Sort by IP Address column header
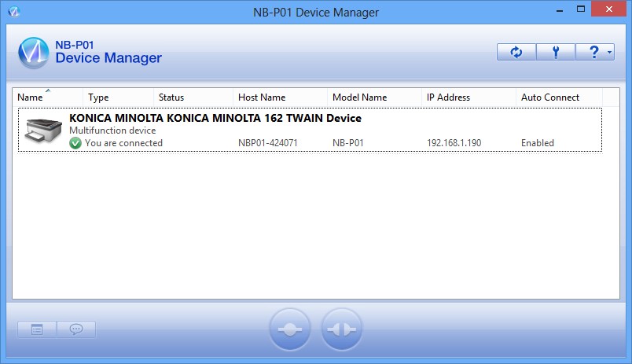The image size is (632, 364). [x=468, y=97]
